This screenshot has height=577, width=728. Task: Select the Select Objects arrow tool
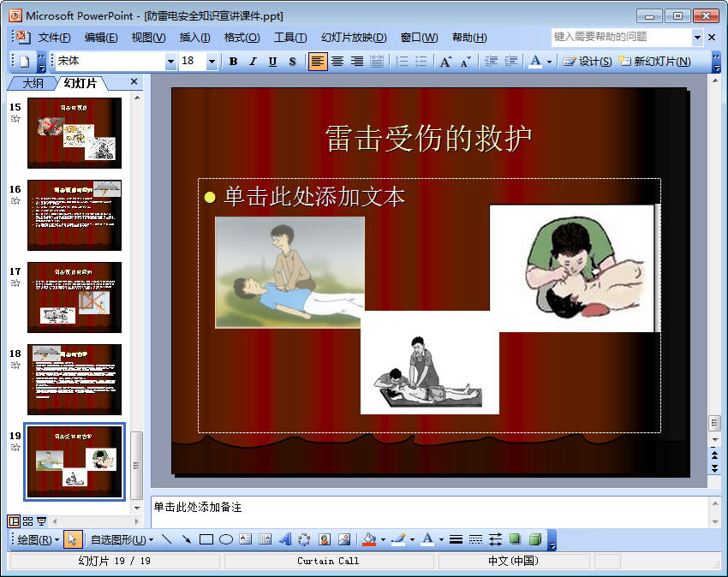[x=73, y=540]
